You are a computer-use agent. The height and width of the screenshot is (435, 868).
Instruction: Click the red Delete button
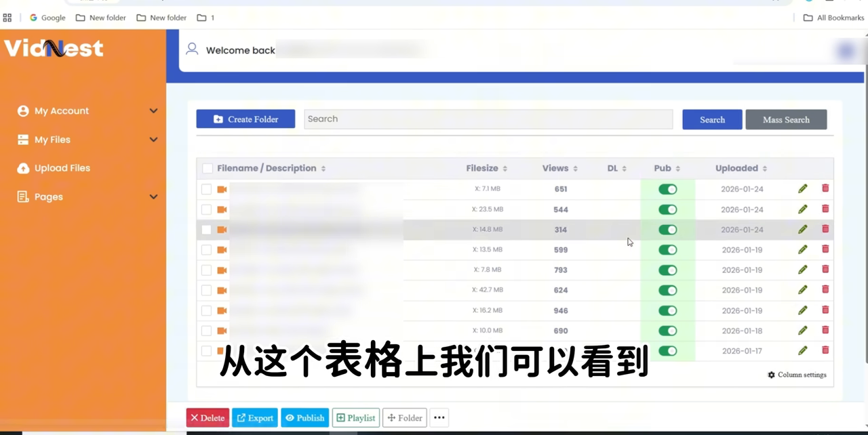pos(208,417)
